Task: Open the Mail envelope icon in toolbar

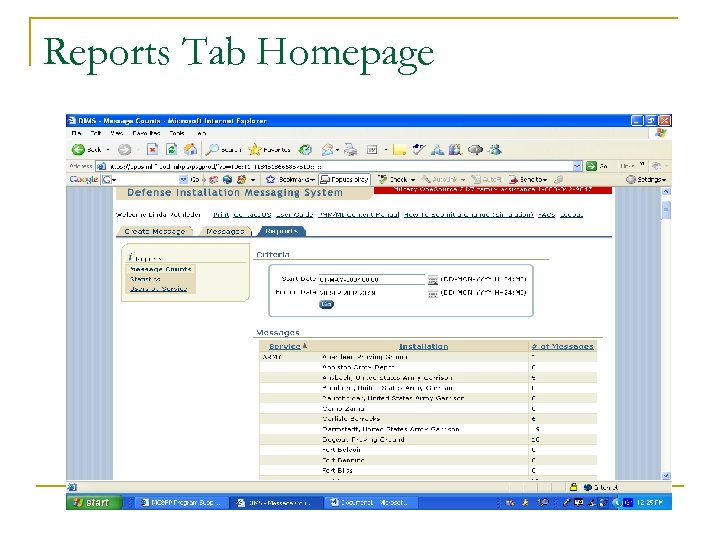Action: tap(327, 150)
